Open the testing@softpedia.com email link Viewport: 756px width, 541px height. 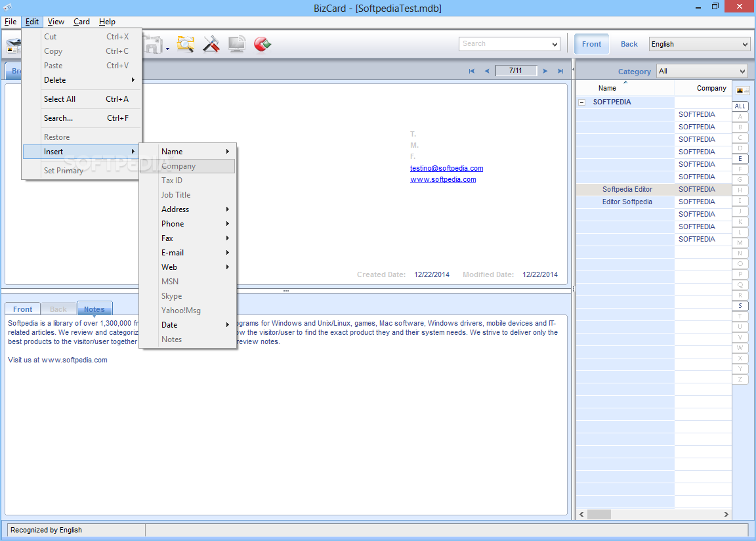click(x=446, y=168)
